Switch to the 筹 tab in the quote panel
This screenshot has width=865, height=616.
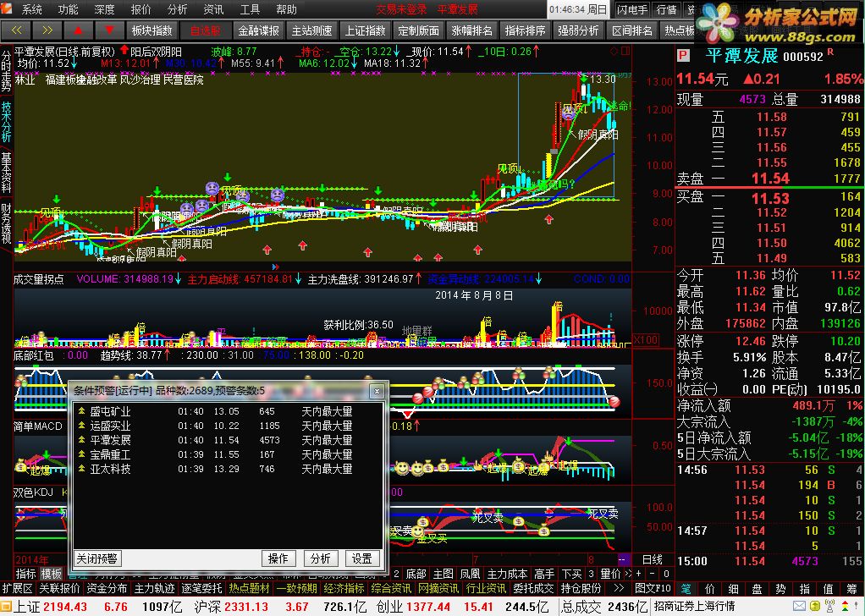pyautogui.click(x=851, y=589)
